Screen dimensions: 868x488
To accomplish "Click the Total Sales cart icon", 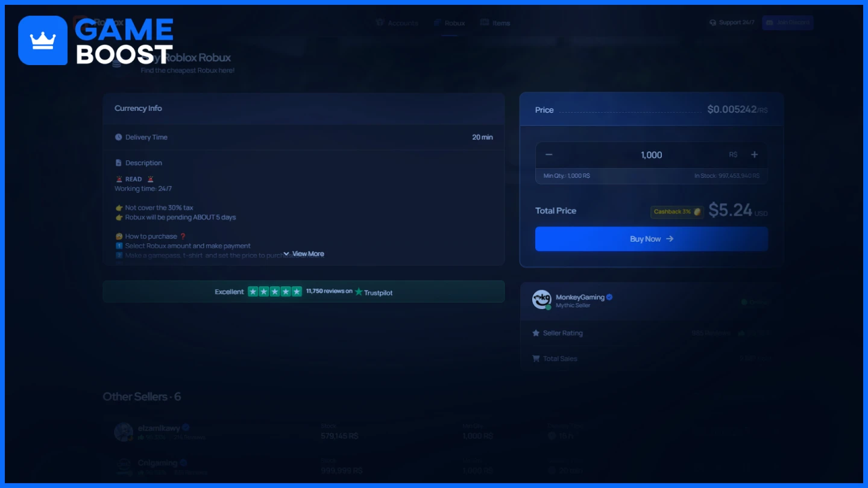I will 536,358.
